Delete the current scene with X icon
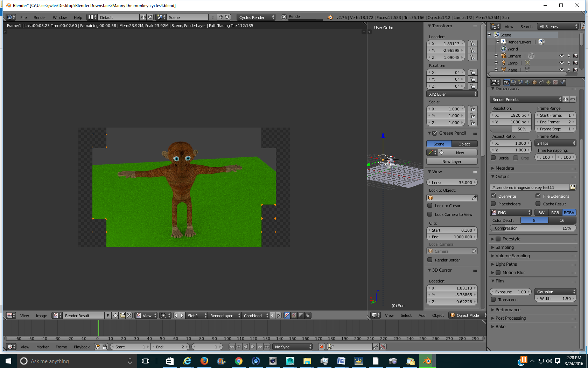This screenshot has width=588, height=368. tap(227, 17)
